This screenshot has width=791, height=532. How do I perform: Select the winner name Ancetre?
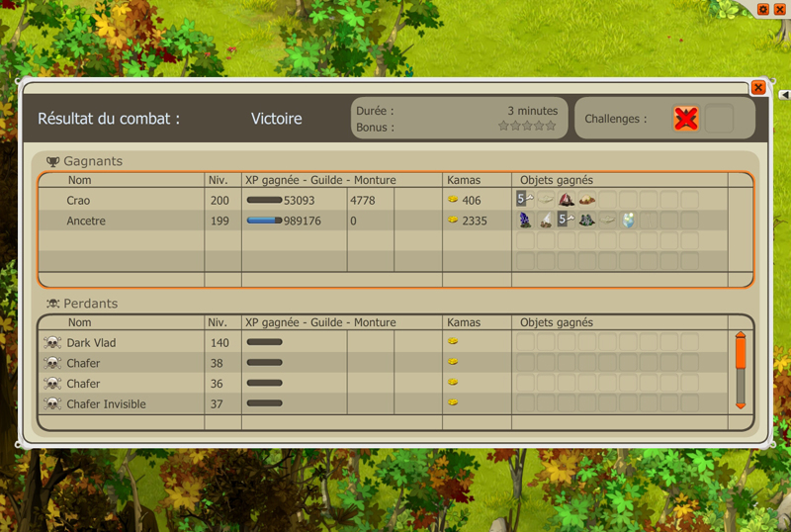[86, 221]
